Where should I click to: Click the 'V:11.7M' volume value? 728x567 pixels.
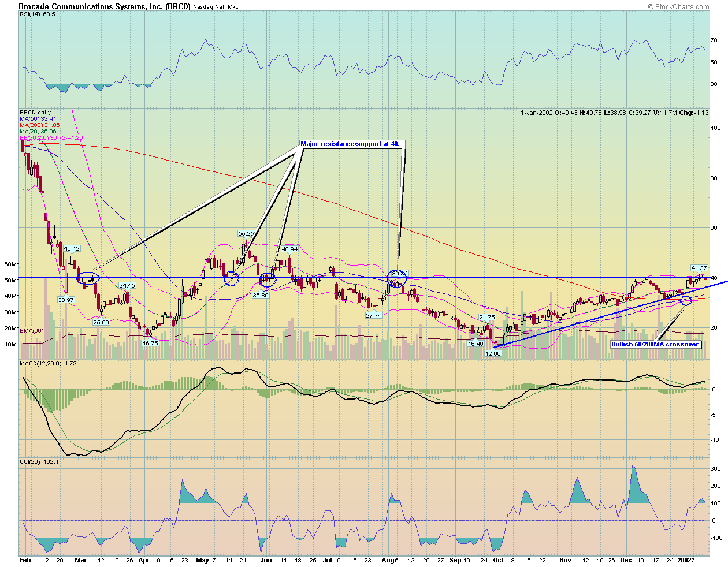pyautogui.click(x=664, y=113)
